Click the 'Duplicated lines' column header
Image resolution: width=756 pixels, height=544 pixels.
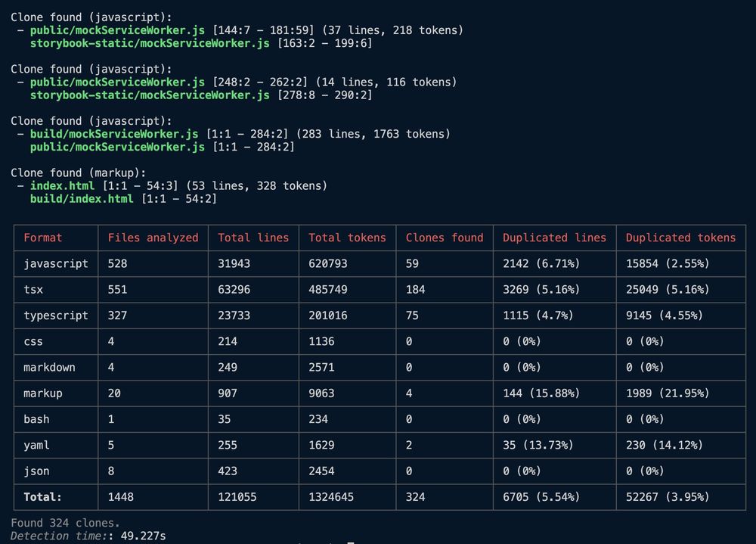pyautogui.click(x=554, y=238)
